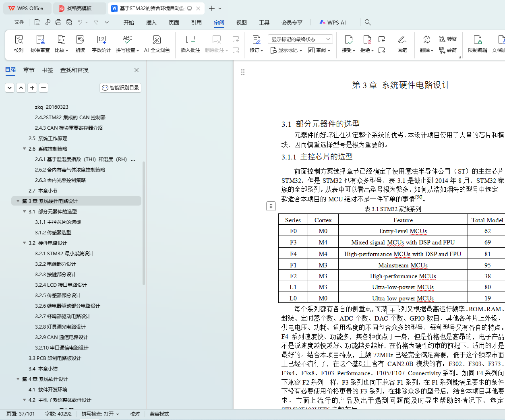The image size is (505, 420).
Task: Click 转繁 convert to traditional Chinese
Action: [x=448, y=39]
